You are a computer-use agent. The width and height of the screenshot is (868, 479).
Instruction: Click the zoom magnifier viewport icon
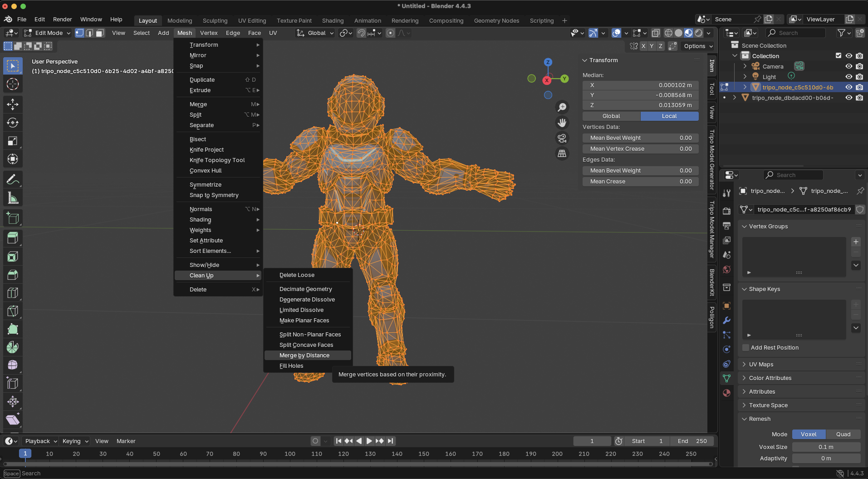562,107
